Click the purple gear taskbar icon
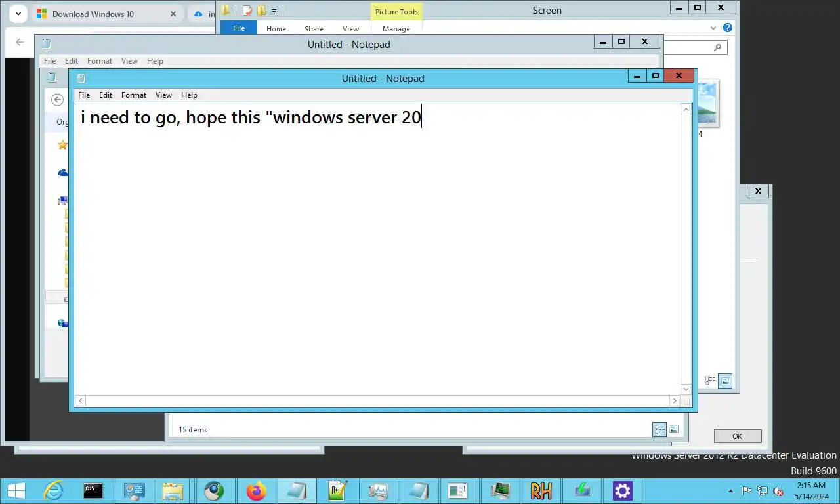The width and height of the screenshot is (840, 504). pos(622,491)
